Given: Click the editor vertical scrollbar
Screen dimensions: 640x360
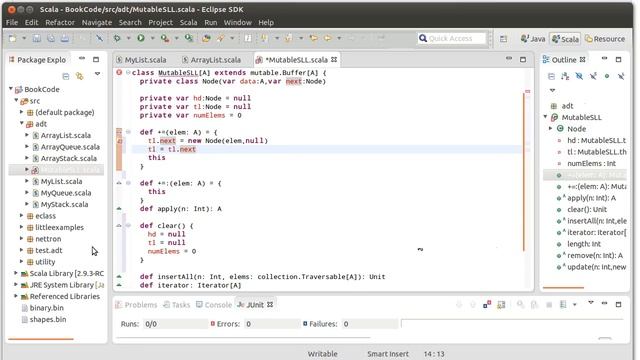Looking at the screenshot, I should tap(524, 171).
